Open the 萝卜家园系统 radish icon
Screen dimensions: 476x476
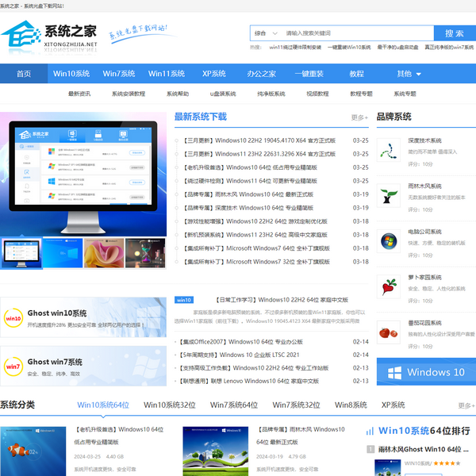(389, 286)
